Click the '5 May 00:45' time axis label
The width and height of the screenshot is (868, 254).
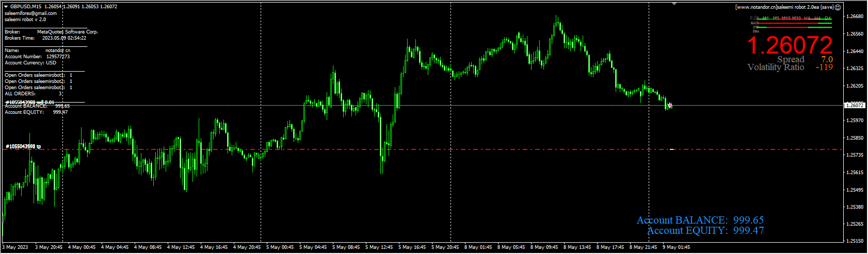click(280, 247)
